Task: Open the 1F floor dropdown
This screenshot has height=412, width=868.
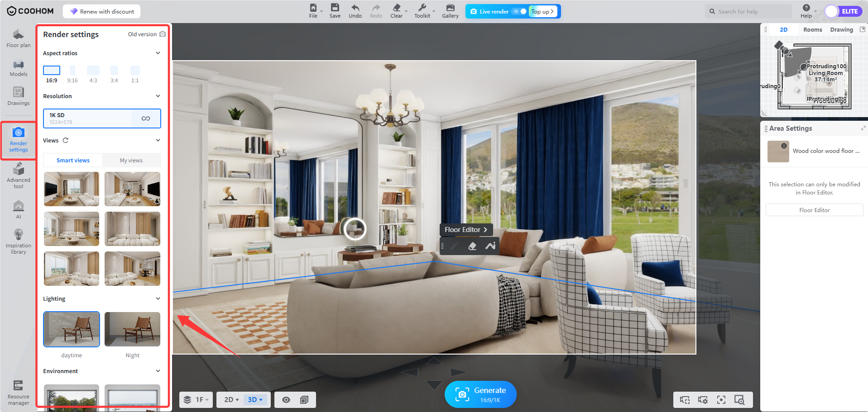Action: pos(197,400)
